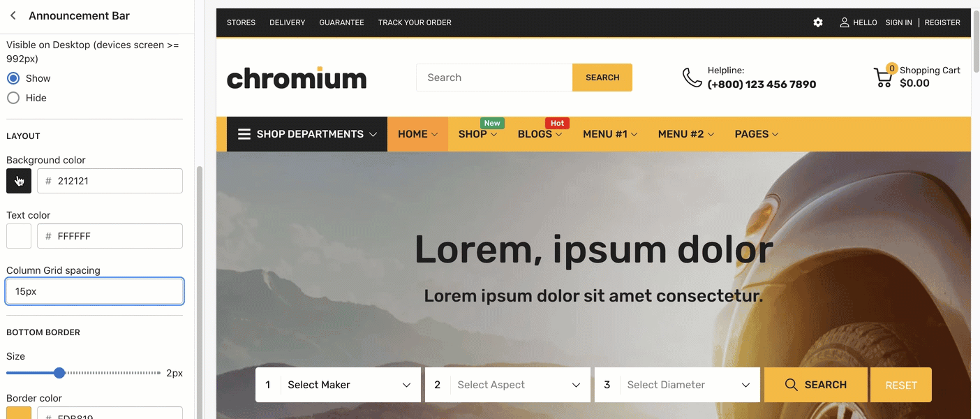The image size is (980, 419).
Task: Click the SIGN IN link
Action: click(x=898, y=22)
